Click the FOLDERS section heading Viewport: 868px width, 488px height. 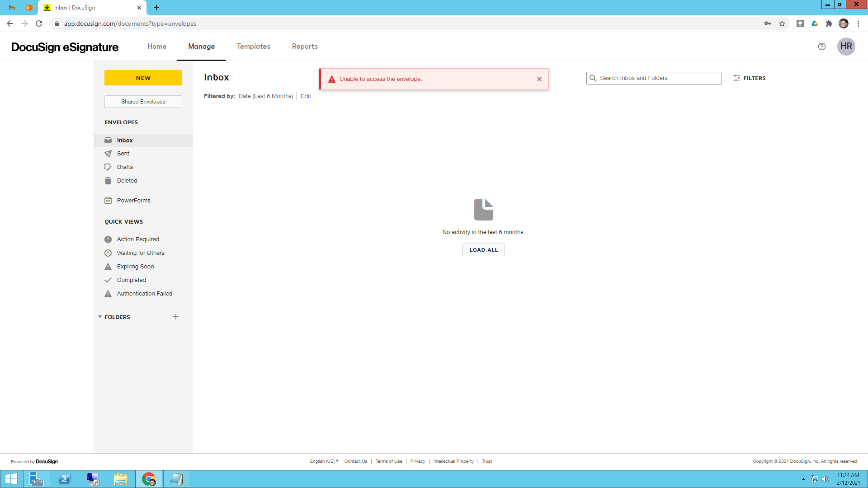coord(117,317)
